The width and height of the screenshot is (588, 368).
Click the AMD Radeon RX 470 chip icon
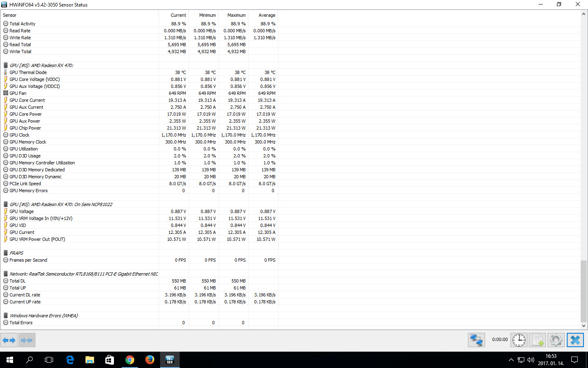click(6, 65)
